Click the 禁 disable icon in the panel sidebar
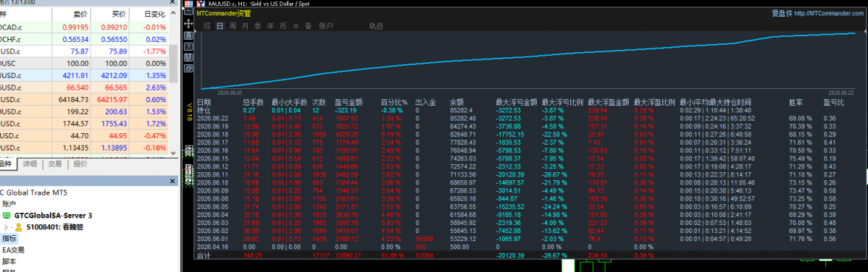 point(189,57)
